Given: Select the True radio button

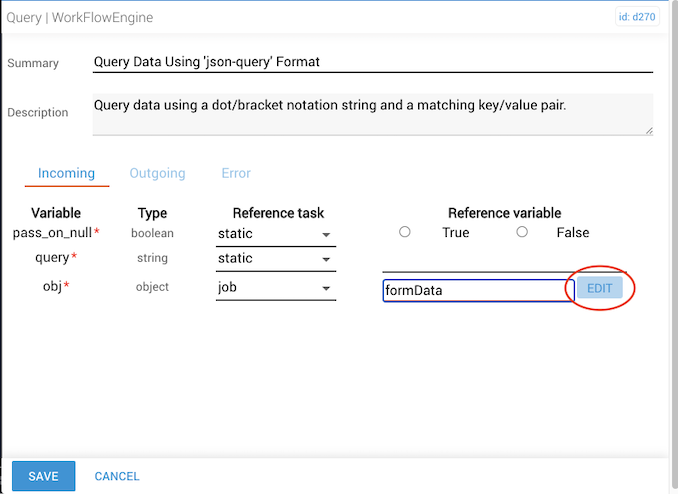Looking at the screenshot, I should [x=405, y=232].
